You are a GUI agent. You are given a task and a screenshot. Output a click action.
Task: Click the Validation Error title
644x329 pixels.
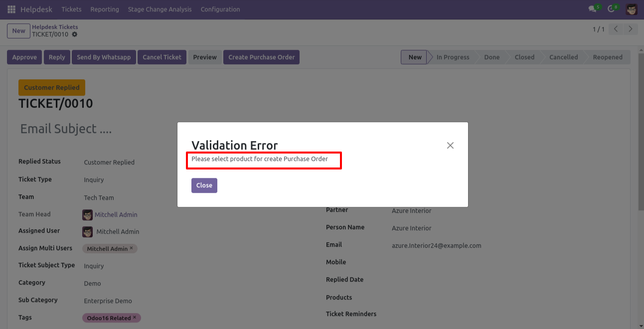[235, 146]
